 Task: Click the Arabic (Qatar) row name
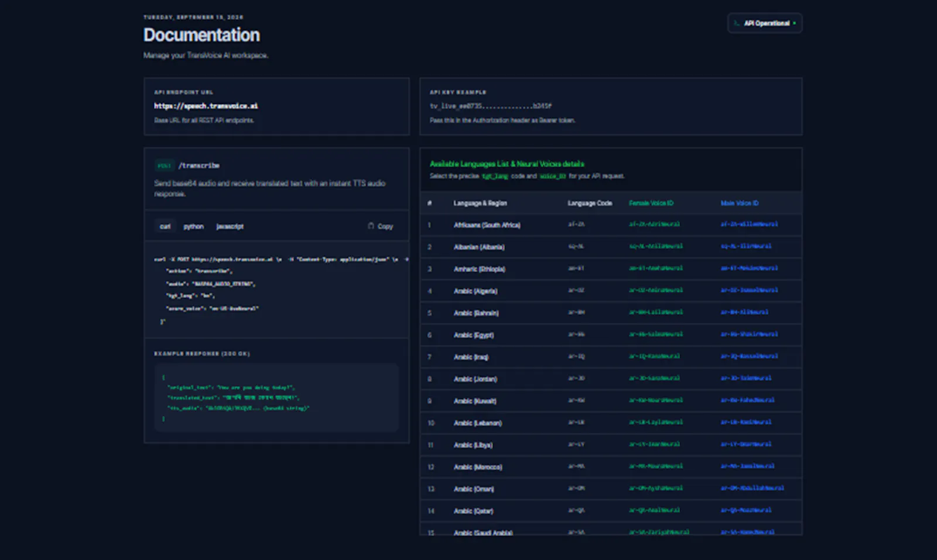click(473, 511)
